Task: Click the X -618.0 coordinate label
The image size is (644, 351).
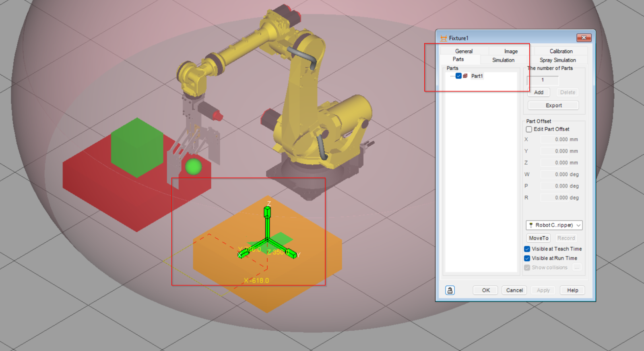Action: (256, 281)
